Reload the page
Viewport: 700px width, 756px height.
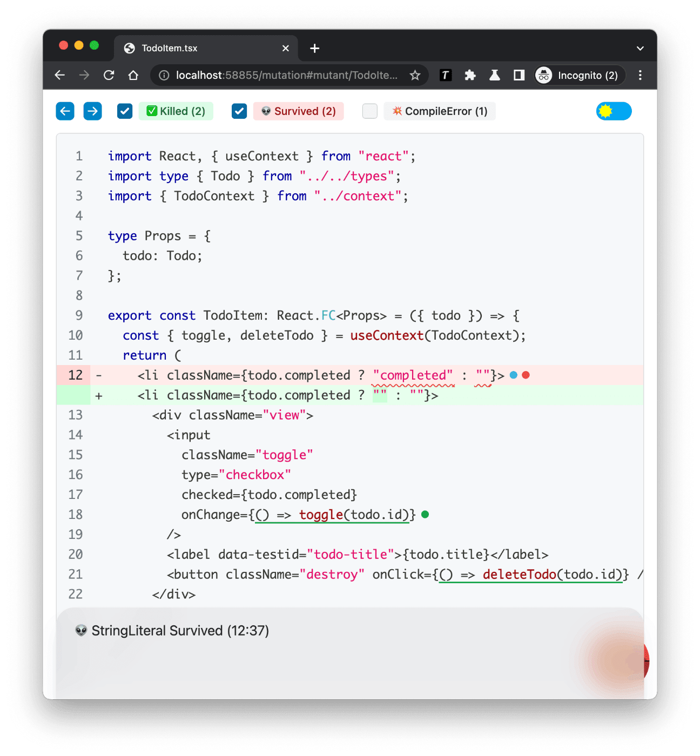coord(109,75)
